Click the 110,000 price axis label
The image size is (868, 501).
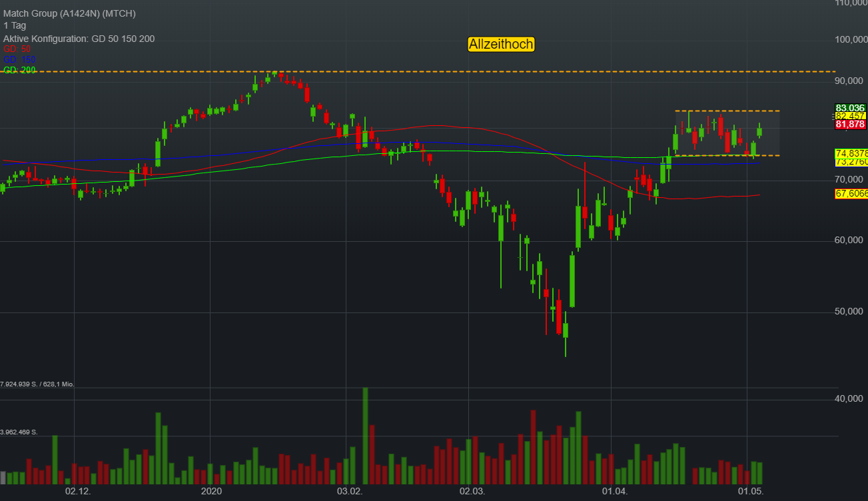[851, 4]
